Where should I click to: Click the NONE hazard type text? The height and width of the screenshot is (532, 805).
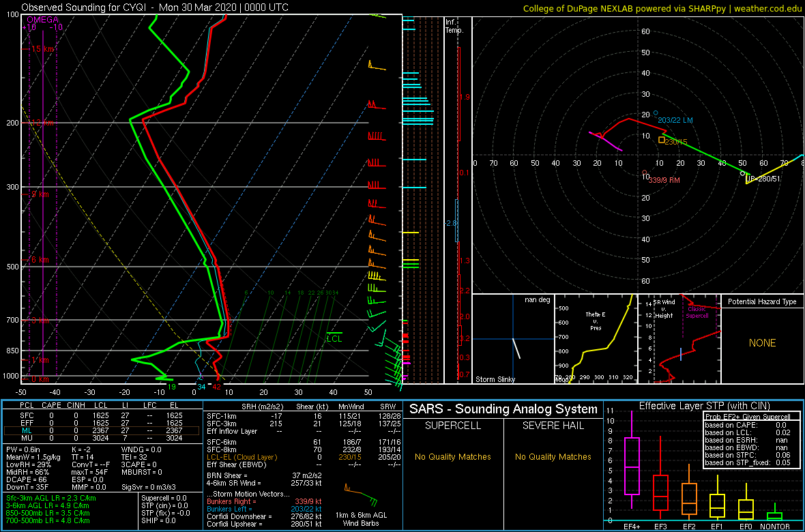click(x=762, y=343)
